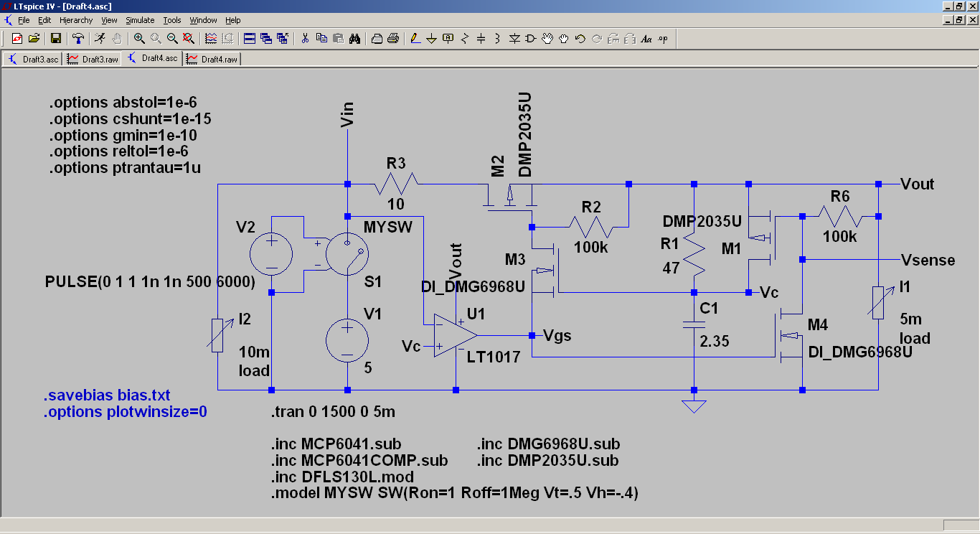Select the Draw Wire pencil tool
The height and width of the screenshot is (534, 980).
point(415,38)
